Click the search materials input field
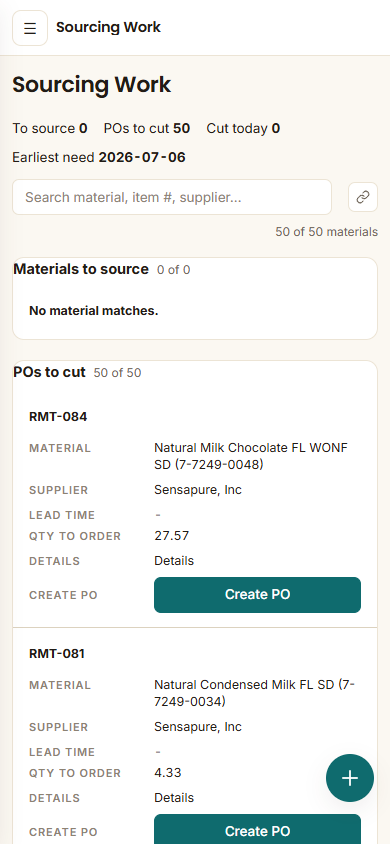Viewport: 390px width, 844px height. [172, 197]
